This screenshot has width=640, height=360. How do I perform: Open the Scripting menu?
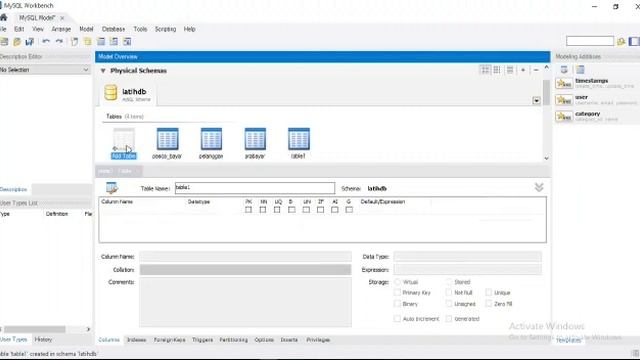coord(165,29)
